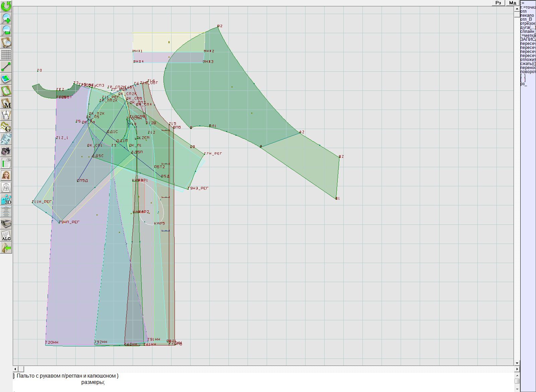Image resolution: width=536 pixels, height=392 pixels.
Task: Choose 'ЗАПИСА' entry in command list
Action: 528,40
